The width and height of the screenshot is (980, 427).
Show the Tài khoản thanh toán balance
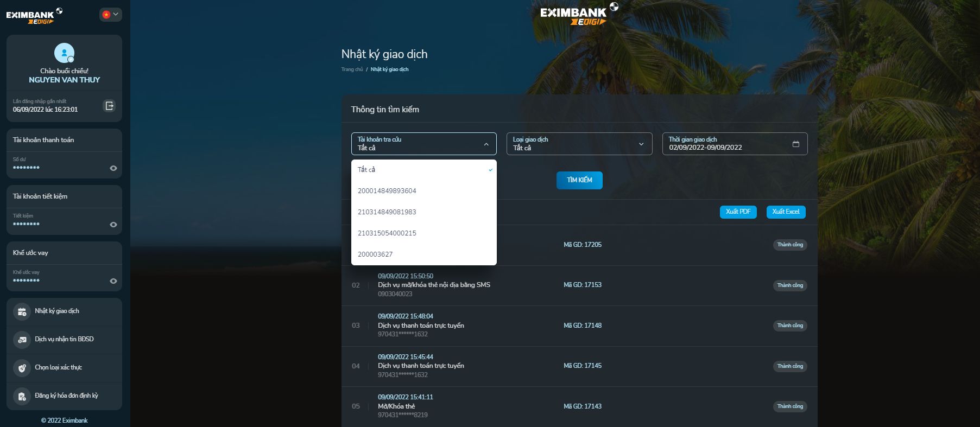(x=113, y=168)
